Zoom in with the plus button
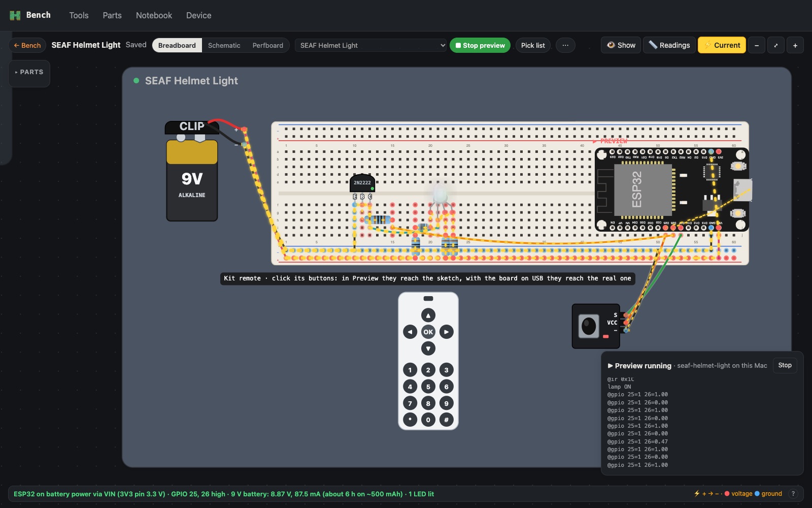This screenshot has width=812, height=508. click(795, 45)
